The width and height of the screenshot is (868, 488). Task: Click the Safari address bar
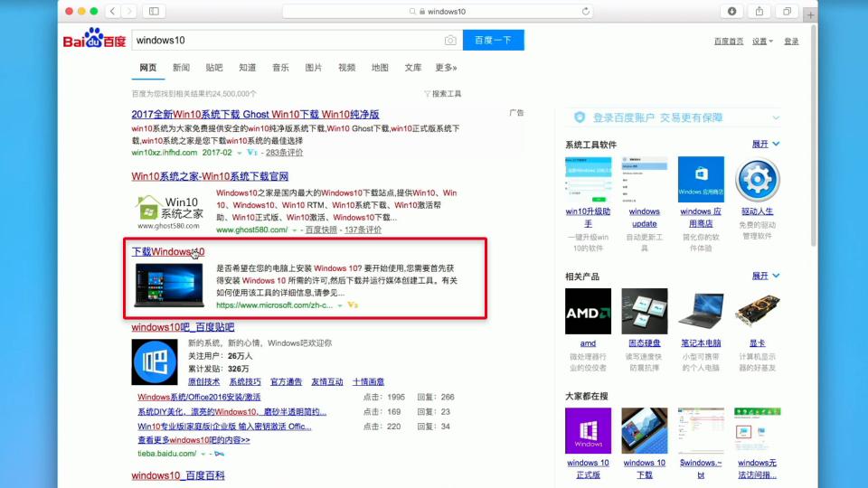click(438, 11)
